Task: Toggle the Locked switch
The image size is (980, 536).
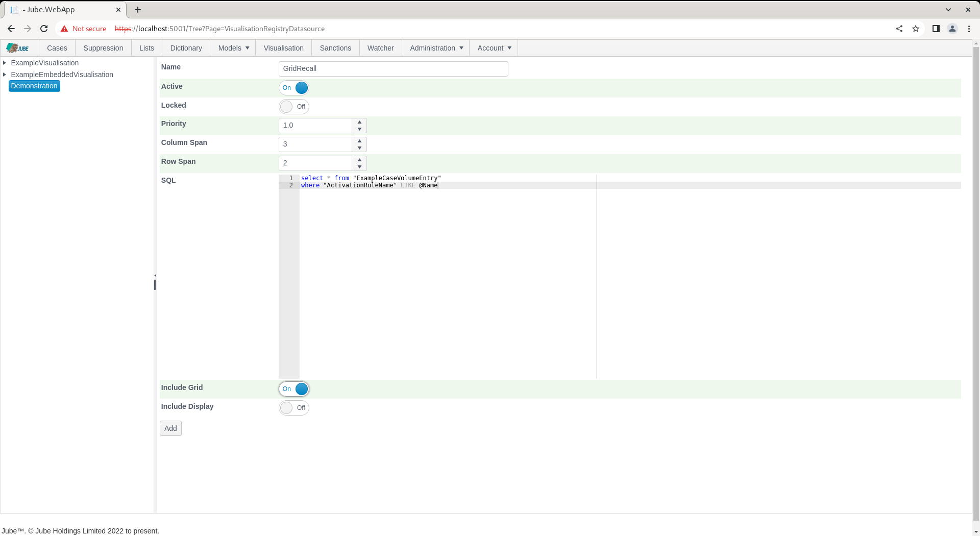Action: pyautogui.click(x=294, y=107)
